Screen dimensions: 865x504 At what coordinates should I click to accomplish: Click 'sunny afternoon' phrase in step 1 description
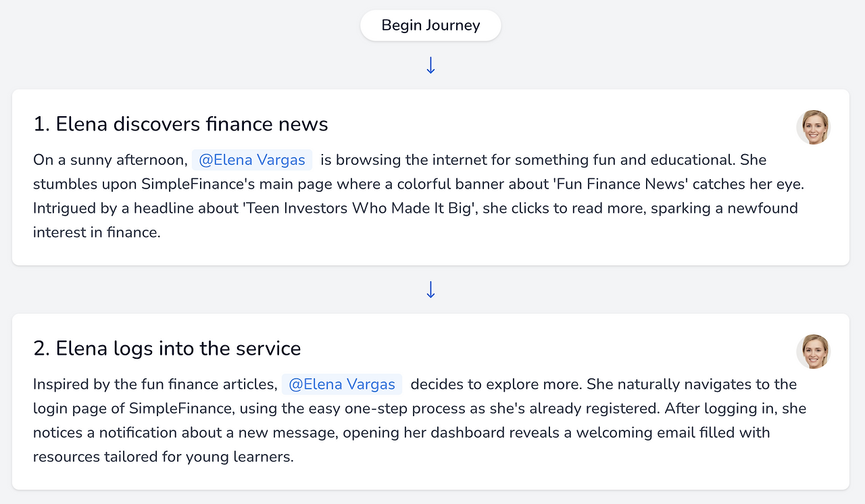tap(128, 160)
